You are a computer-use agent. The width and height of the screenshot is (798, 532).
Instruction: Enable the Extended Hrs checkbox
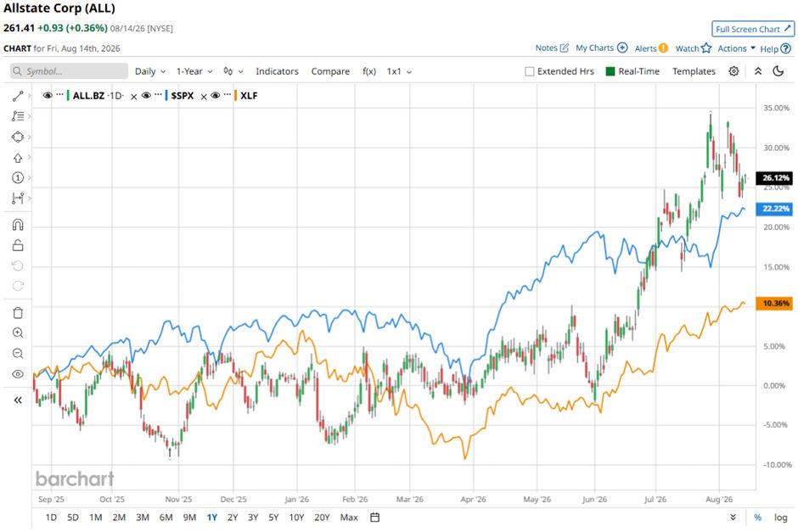click(529, 71)
